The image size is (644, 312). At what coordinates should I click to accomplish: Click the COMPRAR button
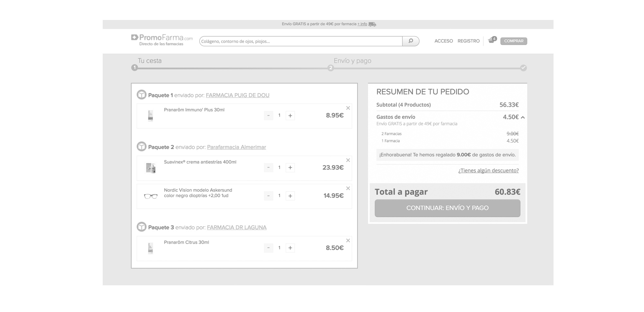click(x=514, y=41)
